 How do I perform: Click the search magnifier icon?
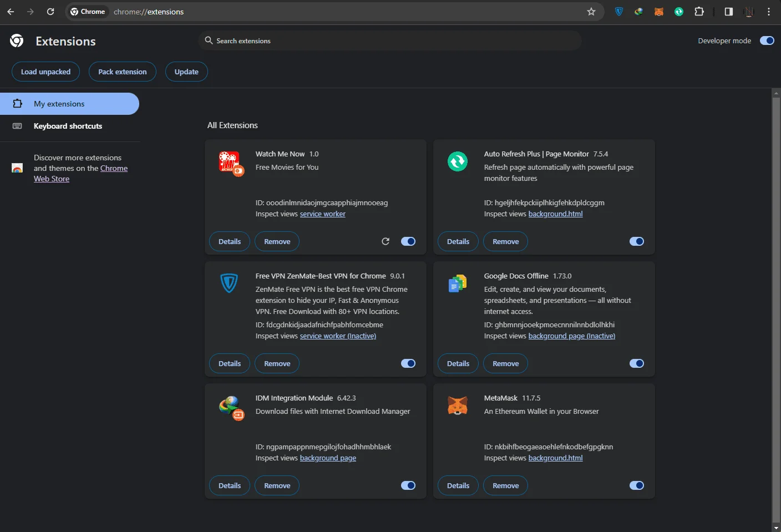pos(209,40)
